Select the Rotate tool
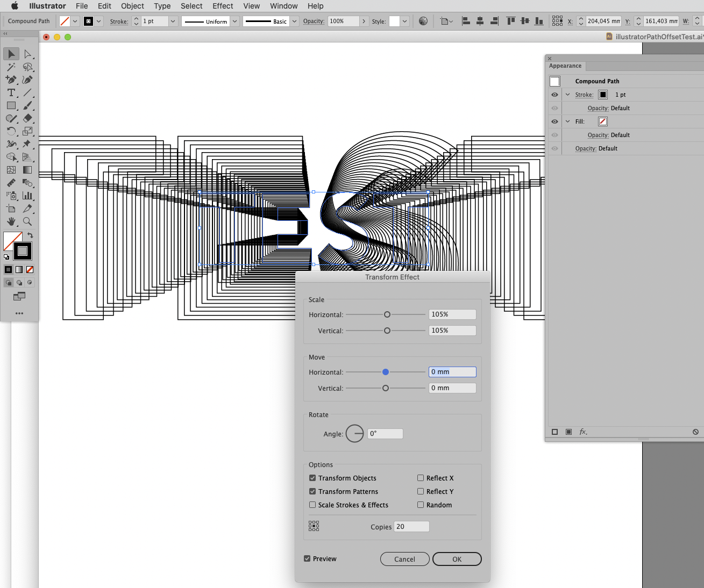 click(11, 131)
